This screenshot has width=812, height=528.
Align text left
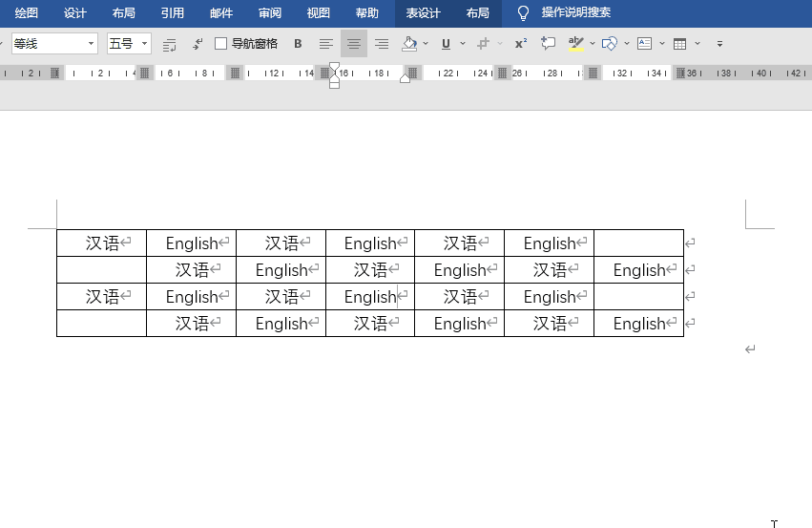point(325,44)
